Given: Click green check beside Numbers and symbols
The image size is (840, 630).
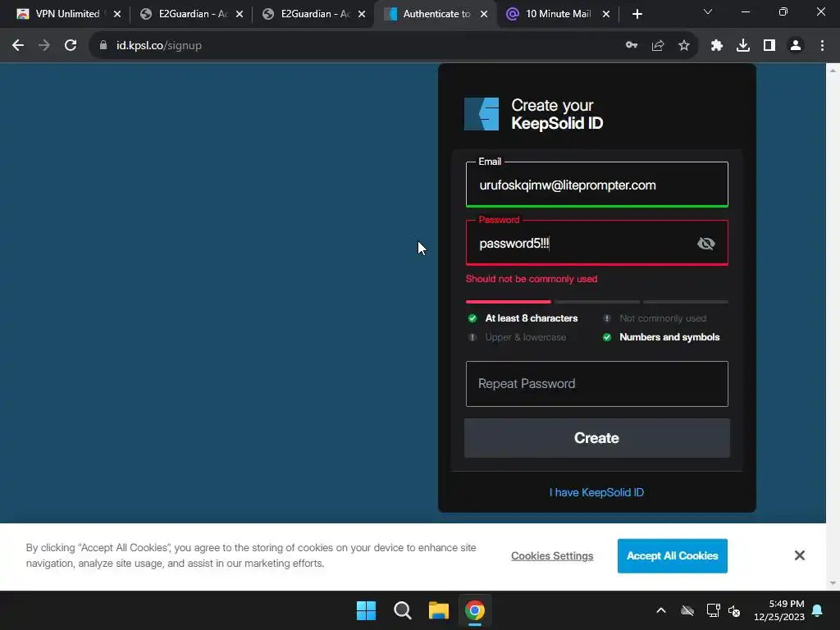Looking at the screenshot, I should pyautogui.click(x=606, y=337).
